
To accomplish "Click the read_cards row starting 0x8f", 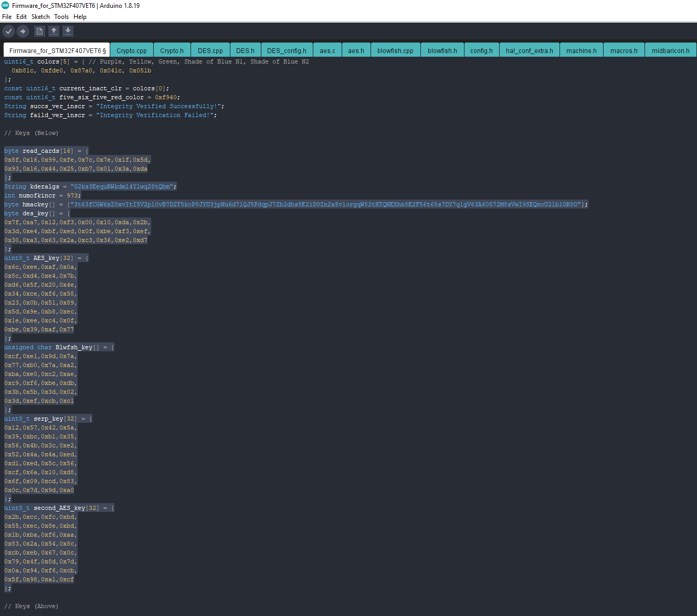I will pos(78,160).
